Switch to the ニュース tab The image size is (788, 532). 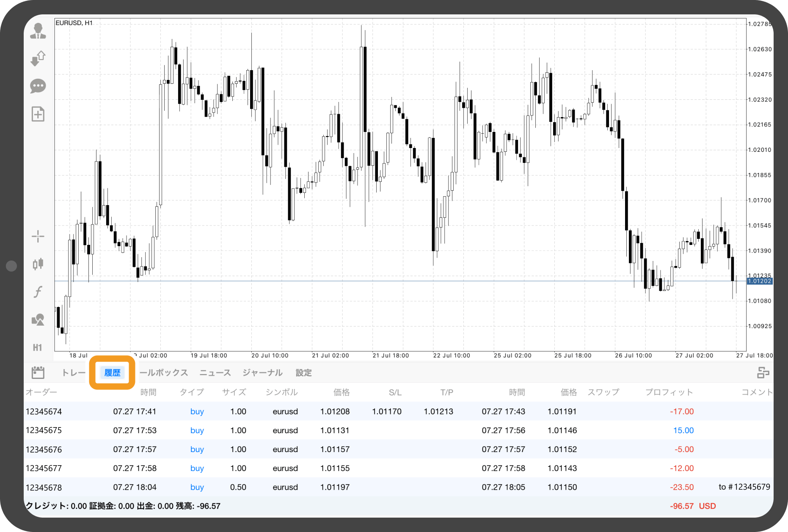point(215,373)
